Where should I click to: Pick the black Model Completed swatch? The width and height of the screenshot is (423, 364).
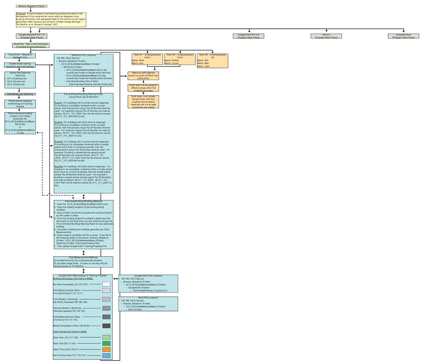click(x=106, y=326)
